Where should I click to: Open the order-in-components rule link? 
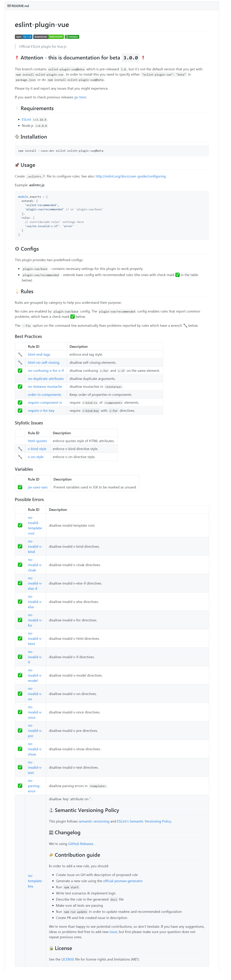pyautogui.click(x=44, y=395)
